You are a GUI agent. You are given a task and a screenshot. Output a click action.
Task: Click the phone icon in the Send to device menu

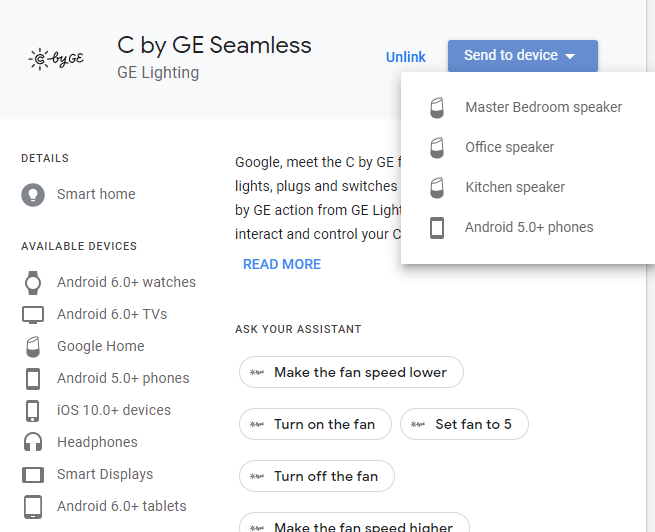pos(437,228)
